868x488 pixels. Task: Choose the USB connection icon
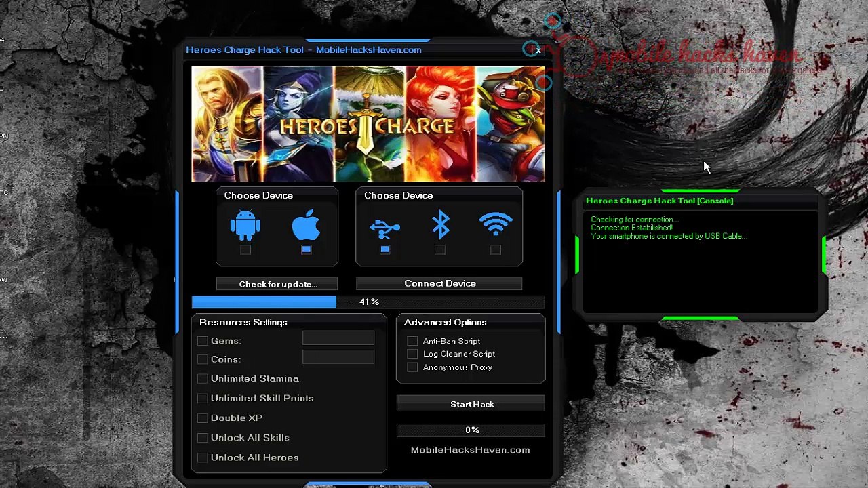pos(384,228)
